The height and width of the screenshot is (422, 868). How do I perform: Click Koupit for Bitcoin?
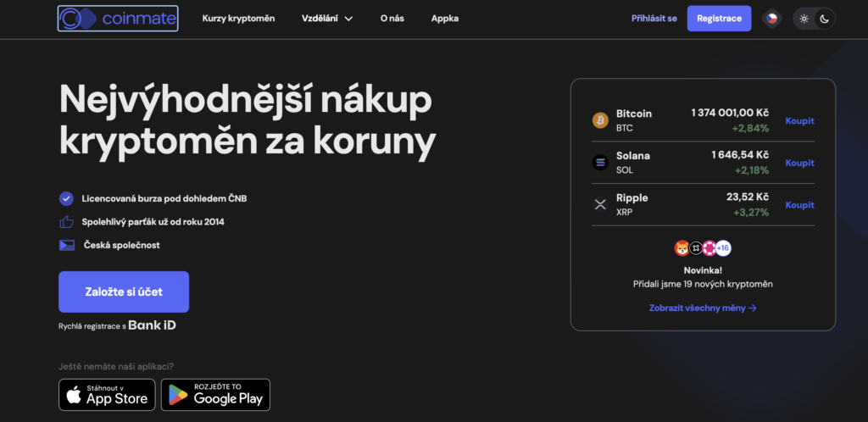click(x=799, y=120)
